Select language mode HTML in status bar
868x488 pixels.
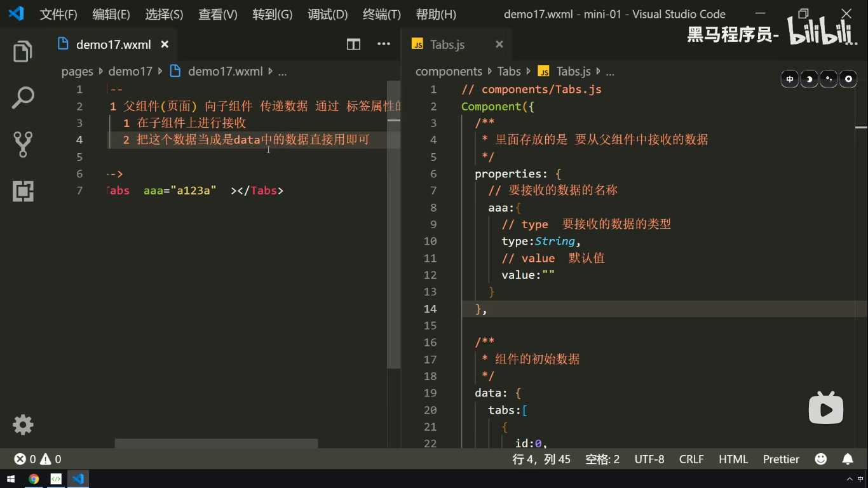click(x=733, y=459)
